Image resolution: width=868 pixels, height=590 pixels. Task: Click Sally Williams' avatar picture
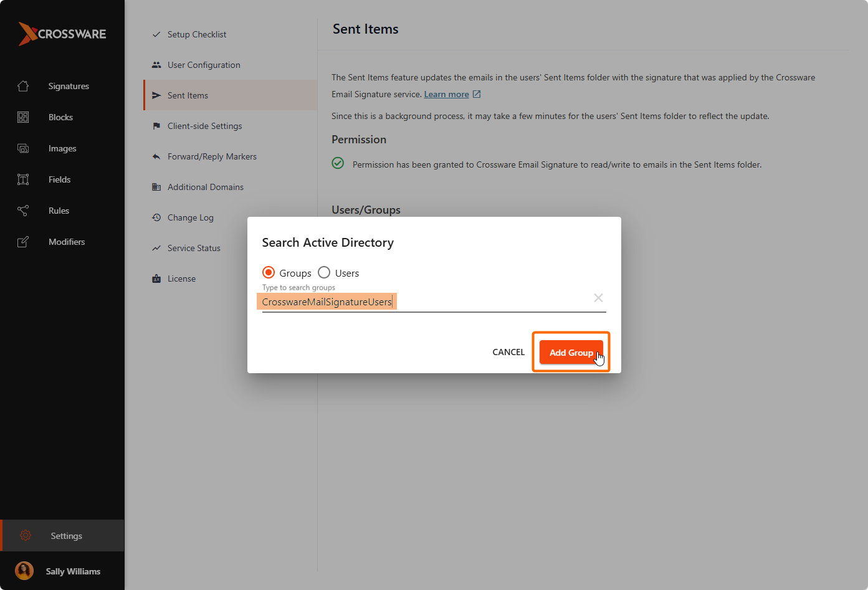(24, 571)
